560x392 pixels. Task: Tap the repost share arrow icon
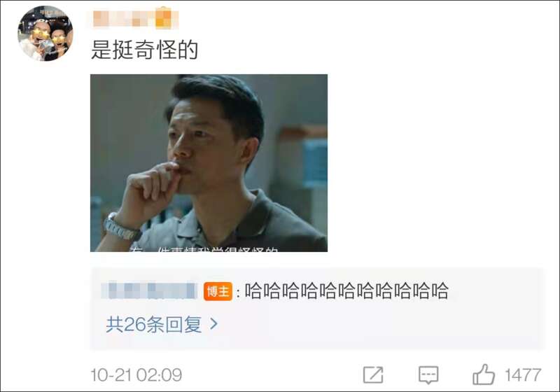[x=373, y=375]
